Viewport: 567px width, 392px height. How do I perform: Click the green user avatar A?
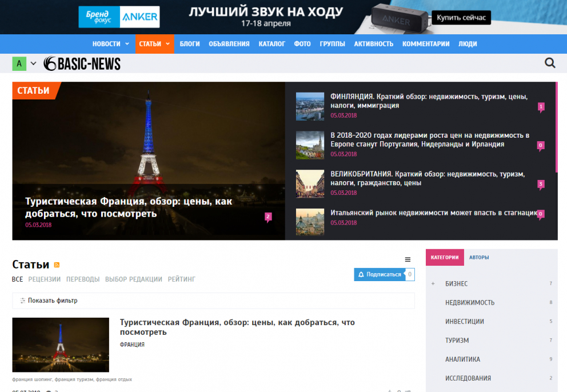19,64
